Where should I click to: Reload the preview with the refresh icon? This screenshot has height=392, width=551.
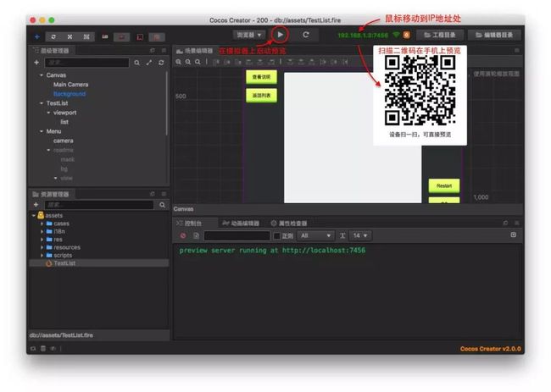click(x=306, y=35)
